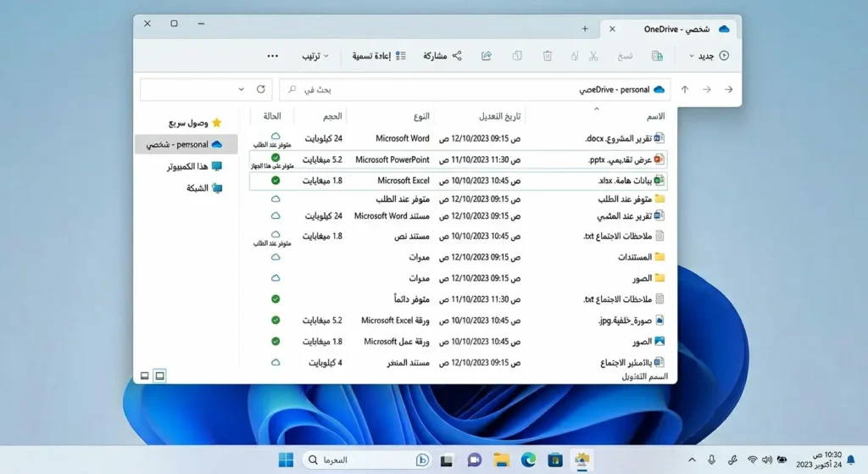Select الشبكة in sidebar
The width and height of the screenshot is (868, 474).
203,188
